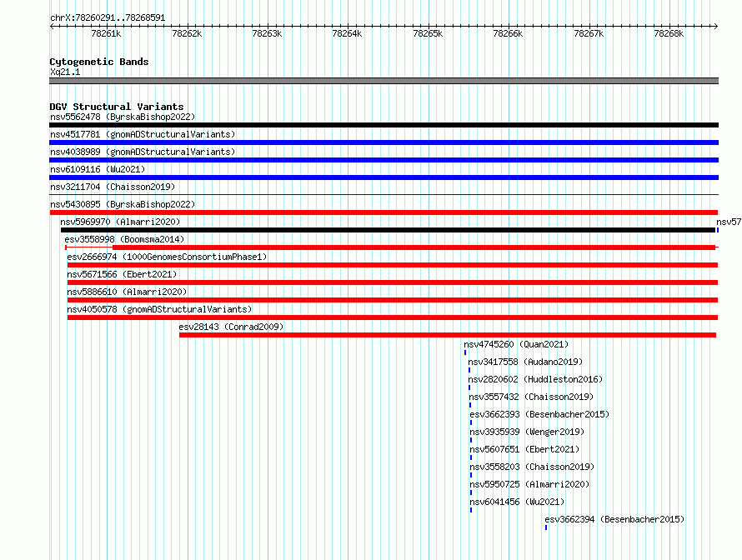Image resolution: width=742 pixels, height=560 pixels.
Task: Open nsv6041456 (Wu2021) label
Action: click(517, 502)
